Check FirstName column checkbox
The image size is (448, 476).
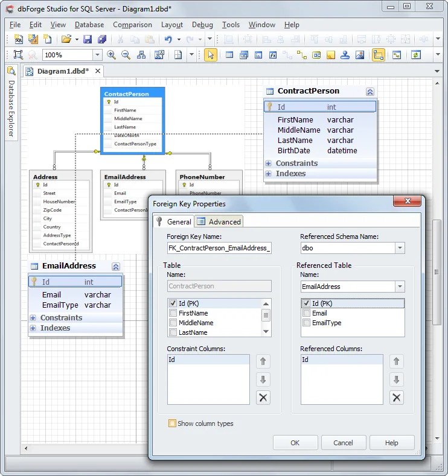pos(173,313)
